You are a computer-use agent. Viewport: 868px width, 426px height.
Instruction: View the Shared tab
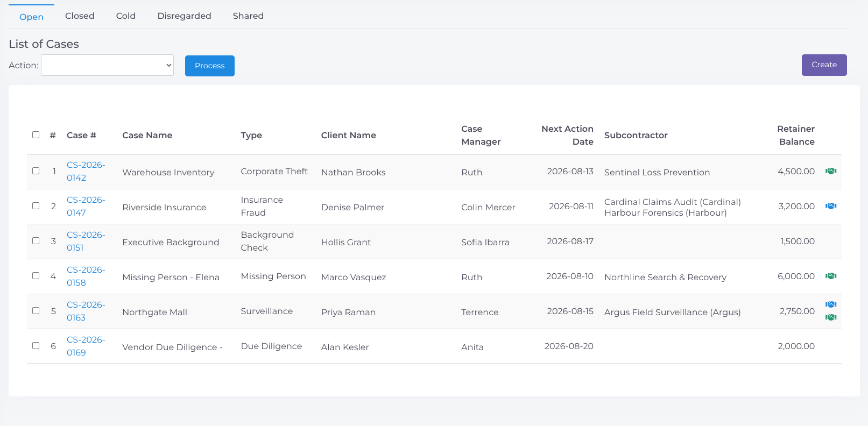pos(248,16)
